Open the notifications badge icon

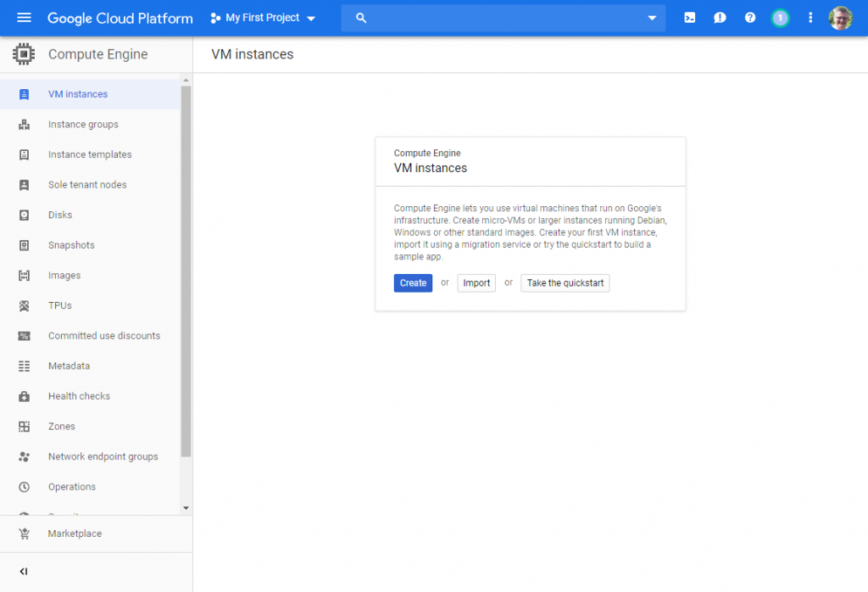[x=780, y=18]
